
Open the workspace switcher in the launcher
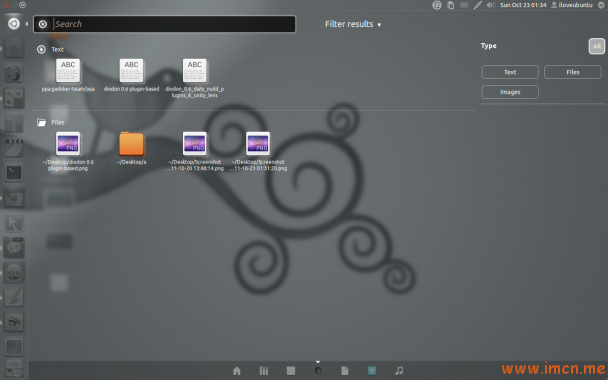[14, 347]
